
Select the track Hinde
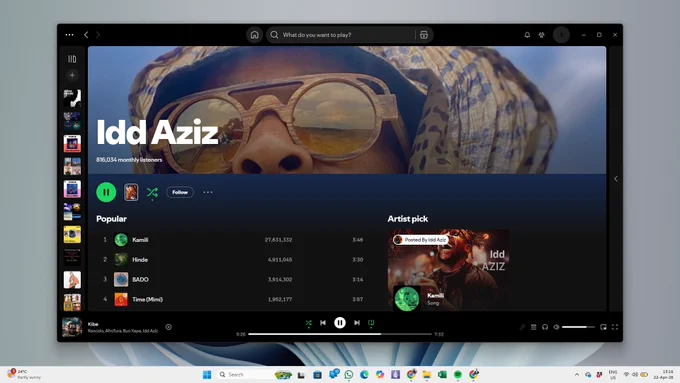coord(140,260)
